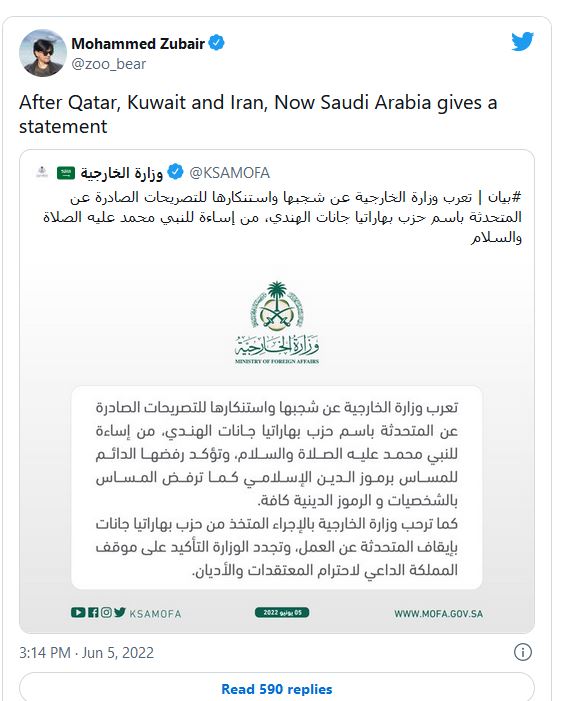Click the KSAMOFA account's small avatar

(42, 172)
